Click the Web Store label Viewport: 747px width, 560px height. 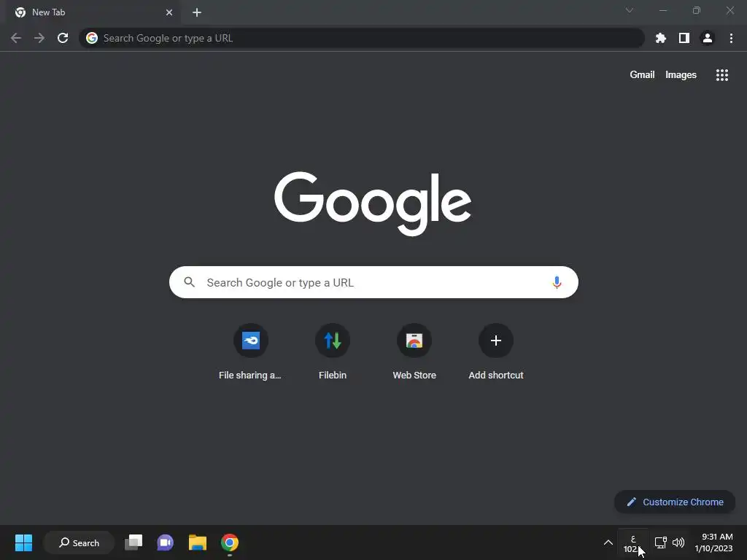point(414,376)
